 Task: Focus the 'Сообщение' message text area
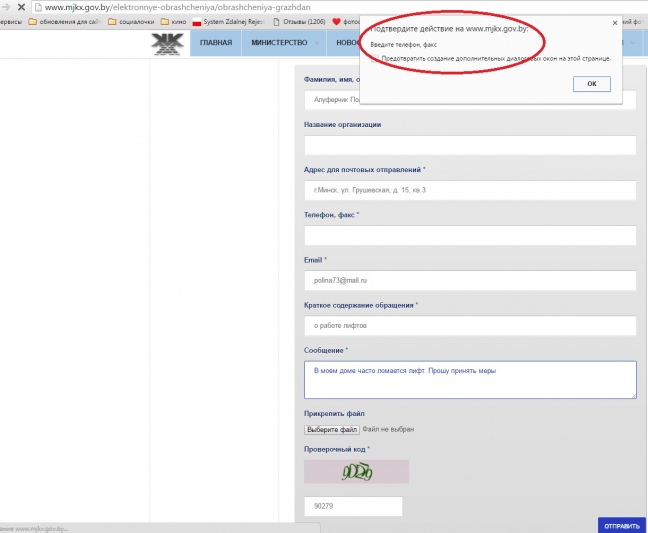470,379
